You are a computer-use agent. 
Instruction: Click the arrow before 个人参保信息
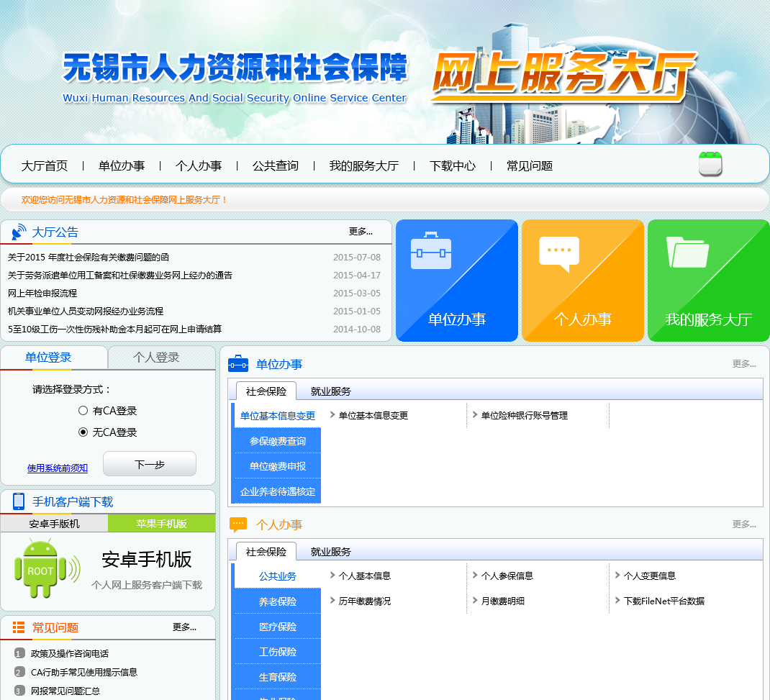475,576
